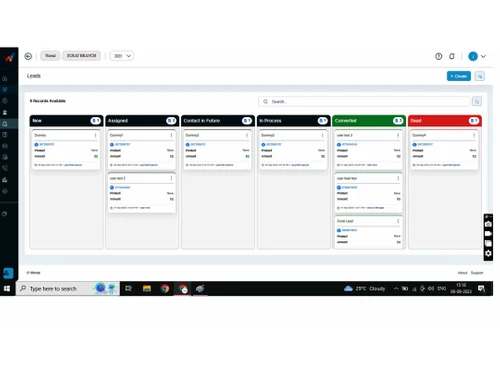Open File Explorer from the taskbar

pyautogui.click(x=147, y=288)
